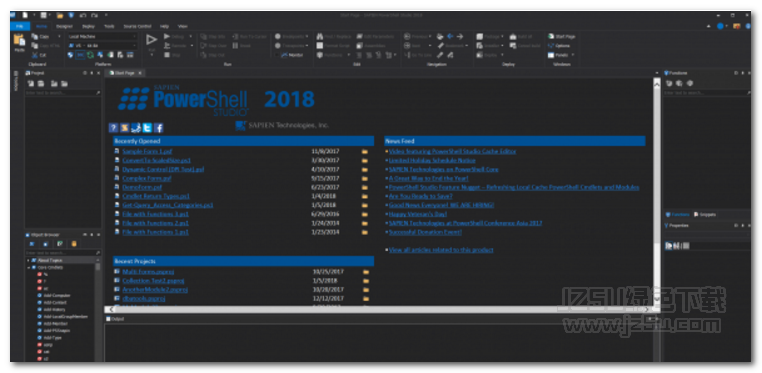
Task: Click the Remote icon in Run group
Action: [x=167, y=46]
